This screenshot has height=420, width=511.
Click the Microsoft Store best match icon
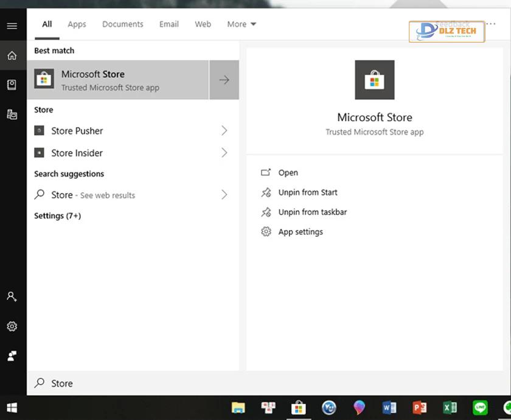[44, 79]
